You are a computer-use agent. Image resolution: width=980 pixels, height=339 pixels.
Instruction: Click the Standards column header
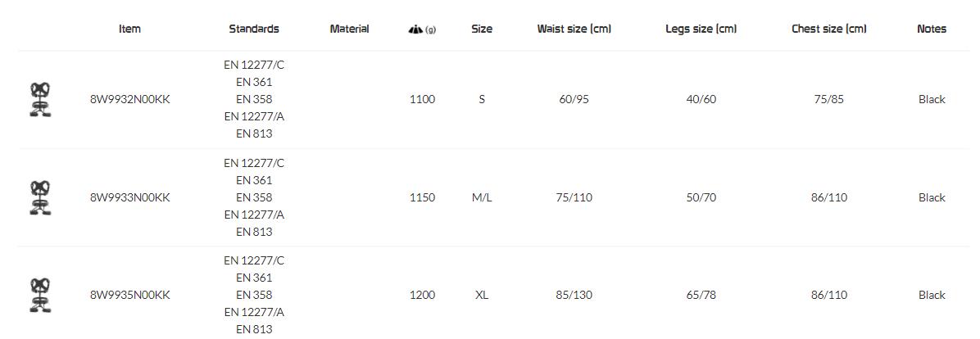pos(254,29)
